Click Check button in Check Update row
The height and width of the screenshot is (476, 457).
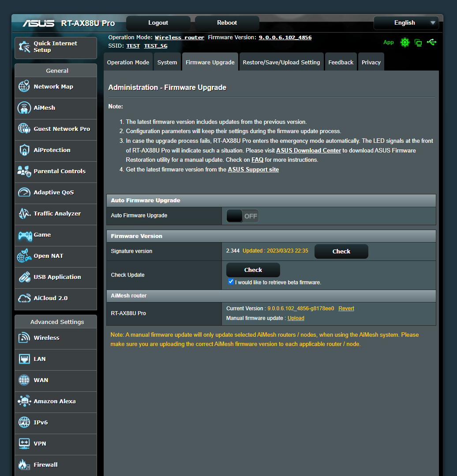(x=253, y=270)
